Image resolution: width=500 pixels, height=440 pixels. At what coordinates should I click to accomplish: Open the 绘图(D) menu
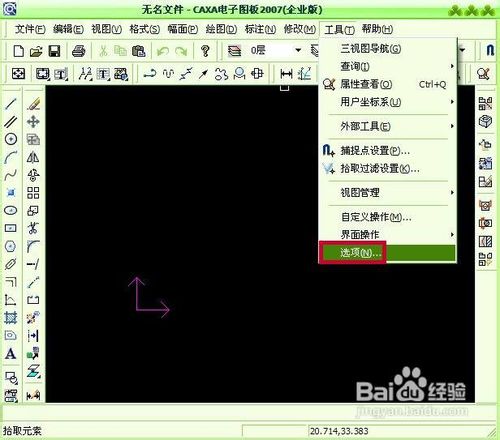[x=221, y=29]
